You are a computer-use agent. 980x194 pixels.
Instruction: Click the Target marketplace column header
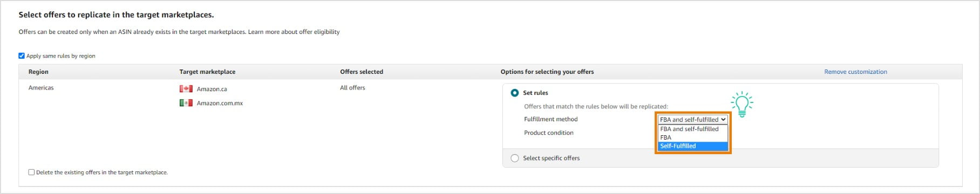[x=207, y=72]
